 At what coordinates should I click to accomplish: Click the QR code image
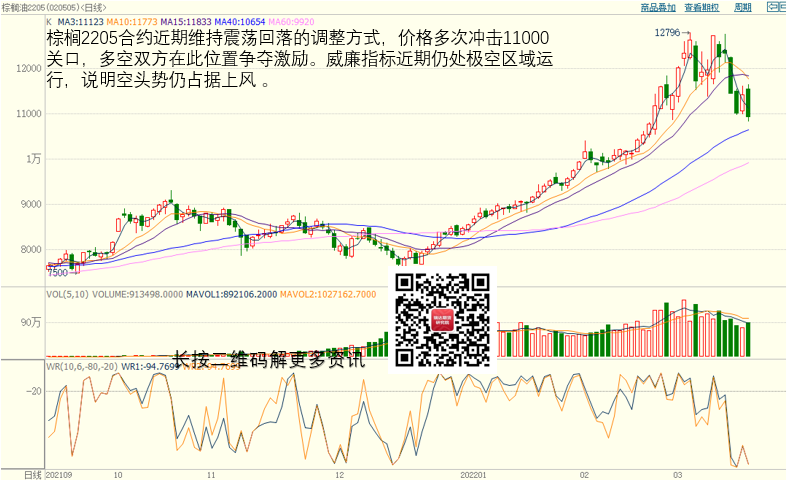coord(444,320)
